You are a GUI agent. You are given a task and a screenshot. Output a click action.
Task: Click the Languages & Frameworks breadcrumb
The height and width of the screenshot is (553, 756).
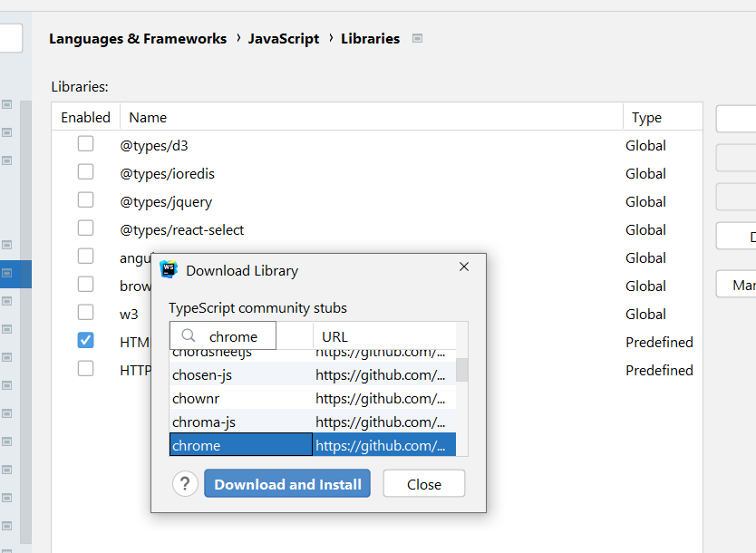[138, 39]
